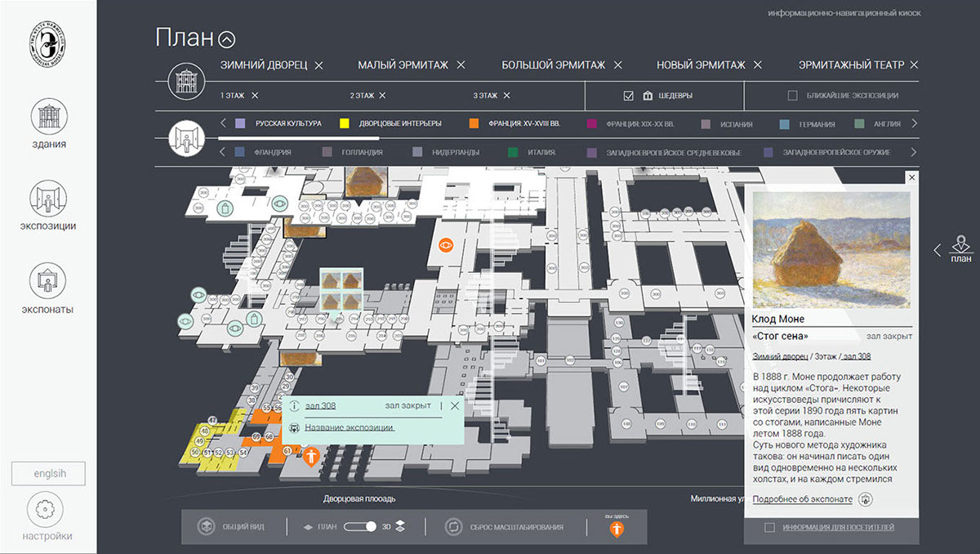Image resolution: width=980 pixels, height=554 pixels.
Task: Click the four-haystack thumbnail grid on map
Action: pyautogui.click(x=341, y=290)
